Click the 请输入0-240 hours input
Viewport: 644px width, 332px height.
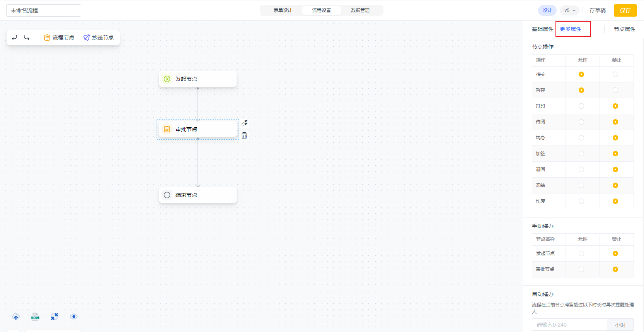tap(569, 325)
